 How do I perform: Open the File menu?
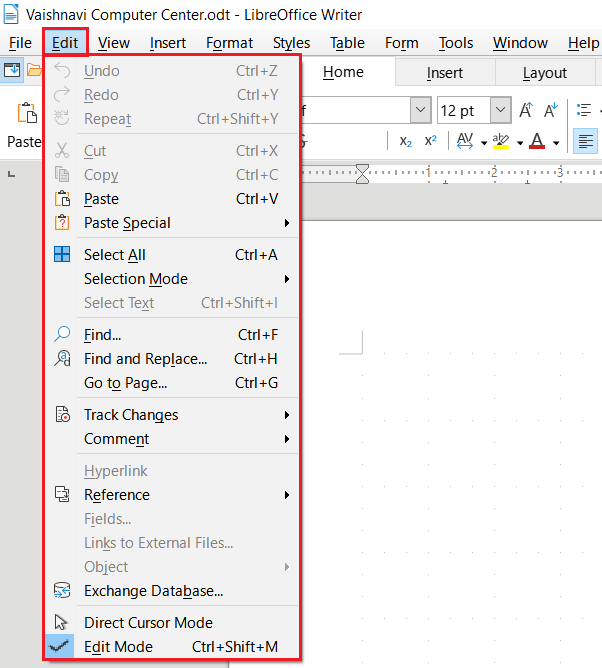pyautogui.click(x=20, y=43)
